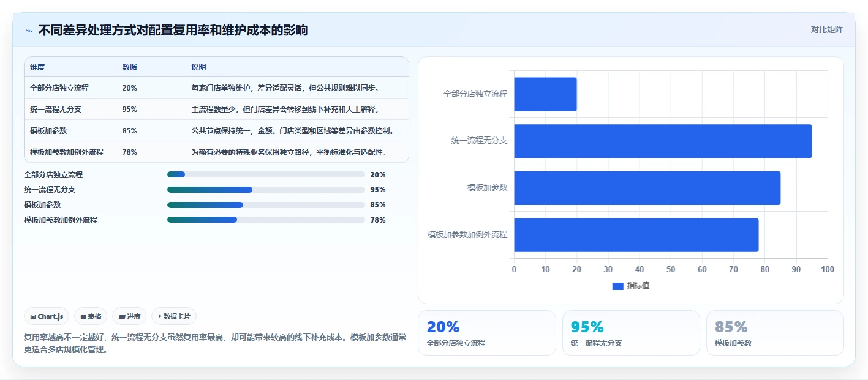Click the 全部分店独立流程 chart bar
Image resolution: width=868 pixels, height=380 pixels.
pyautogui.click(x=545, y=94)
